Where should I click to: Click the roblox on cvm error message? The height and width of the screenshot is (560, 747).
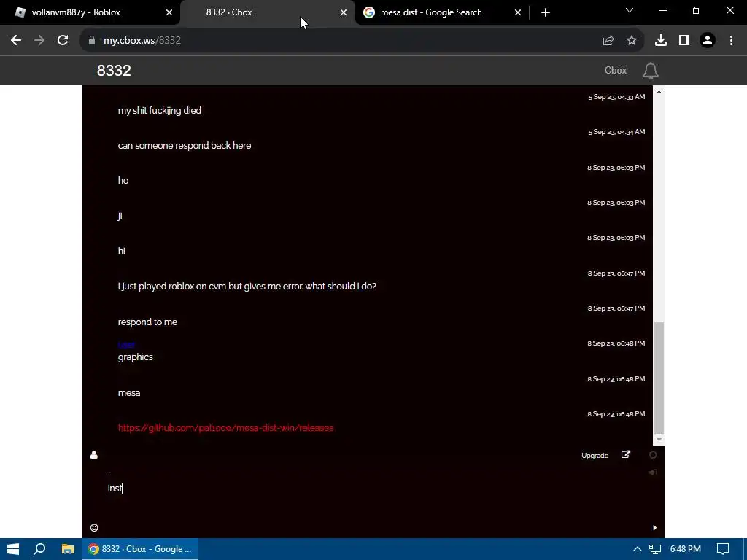pyautogui.click(x=247, y=286)
